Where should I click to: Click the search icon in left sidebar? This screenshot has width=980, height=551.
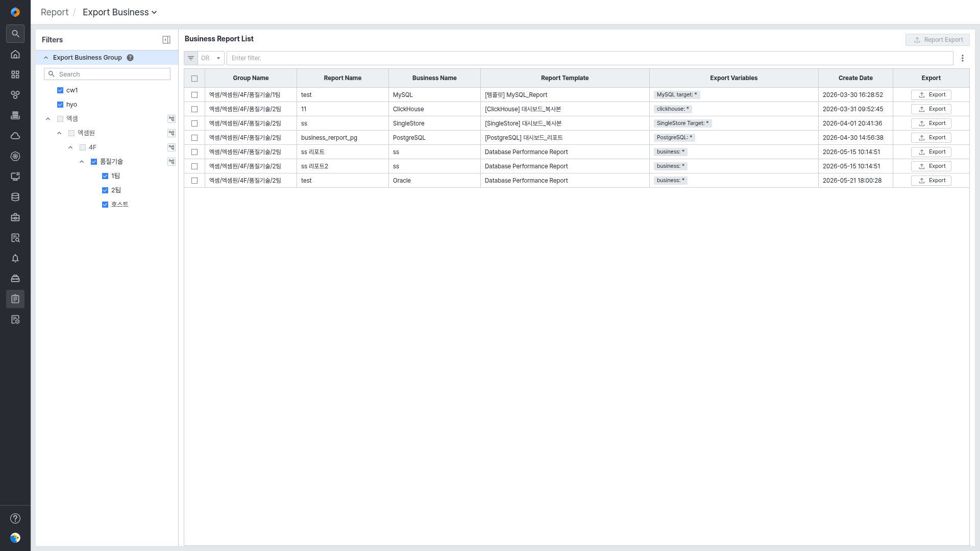(15, 34)
